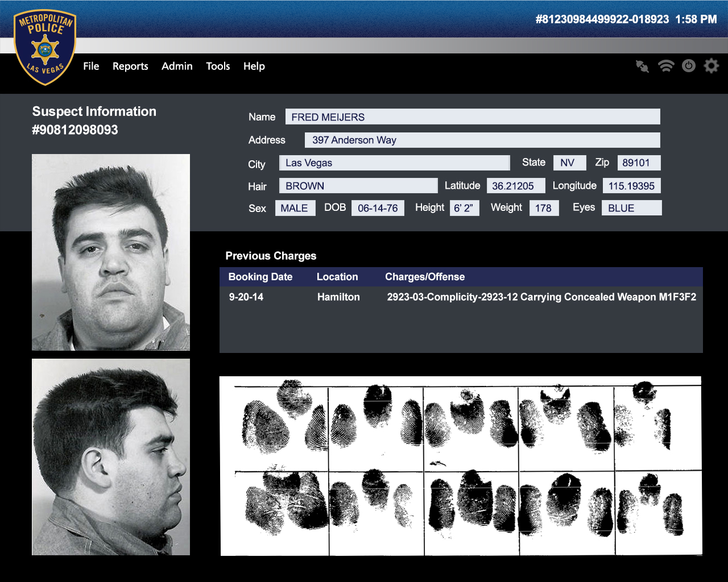728x582 pixels.
Task: Click the Wi-Fi signal icon
Action: 665,66
